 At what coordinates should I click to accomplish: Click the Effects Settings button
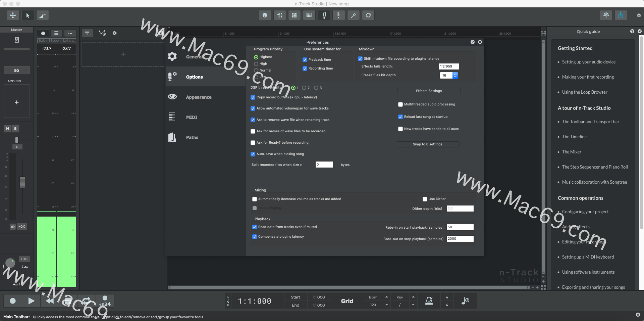429,91
